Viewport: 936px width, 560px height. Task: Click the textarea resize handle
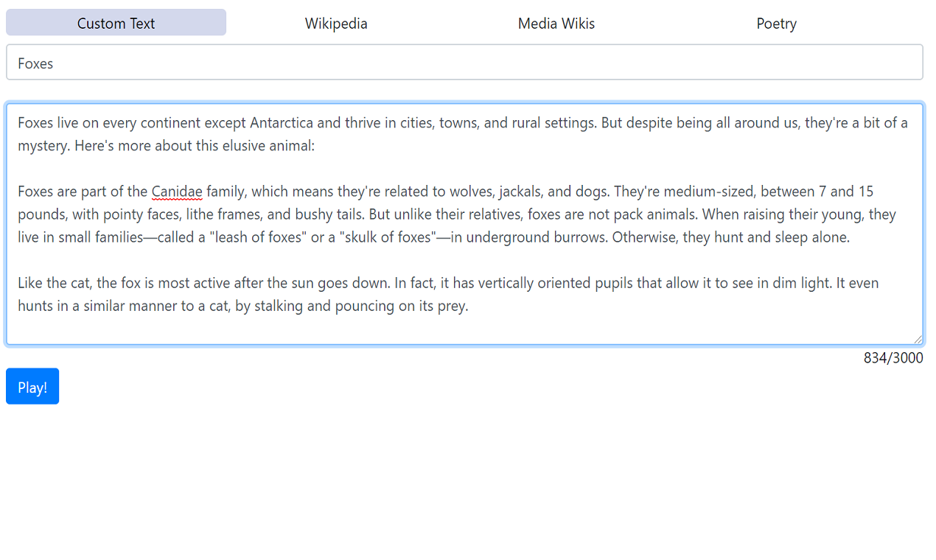[x=918, y=337]
